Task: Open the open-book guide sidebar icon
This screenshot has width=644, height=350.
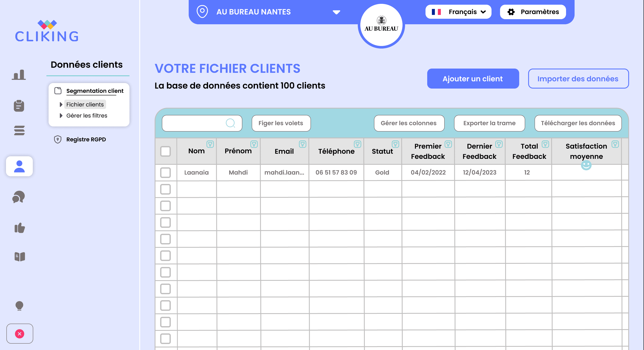Action: (x=20, y=257)
